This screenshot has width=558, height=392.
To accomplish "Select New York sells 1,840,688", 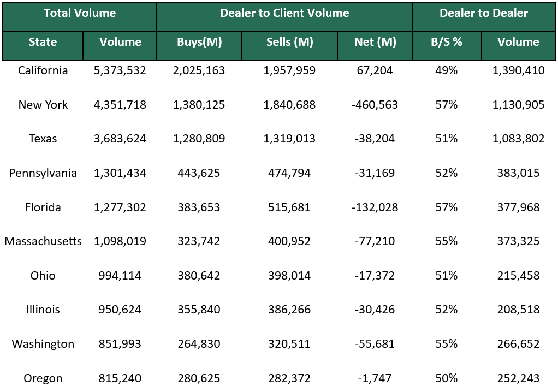I will coord(289,105).
